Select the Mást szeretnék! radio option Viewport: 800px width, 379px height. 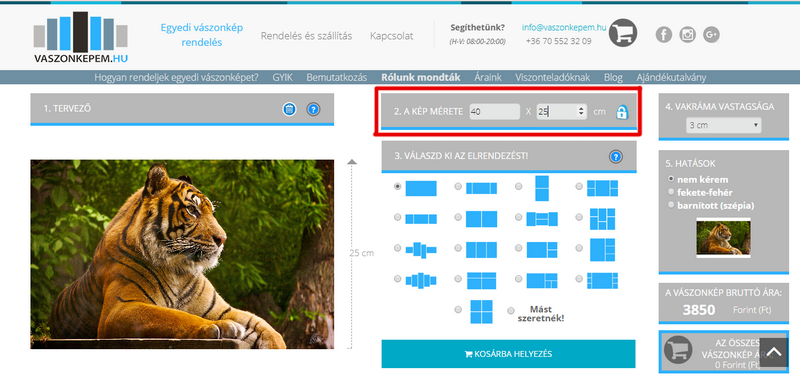pyautogui.click(x=511, y=311)
